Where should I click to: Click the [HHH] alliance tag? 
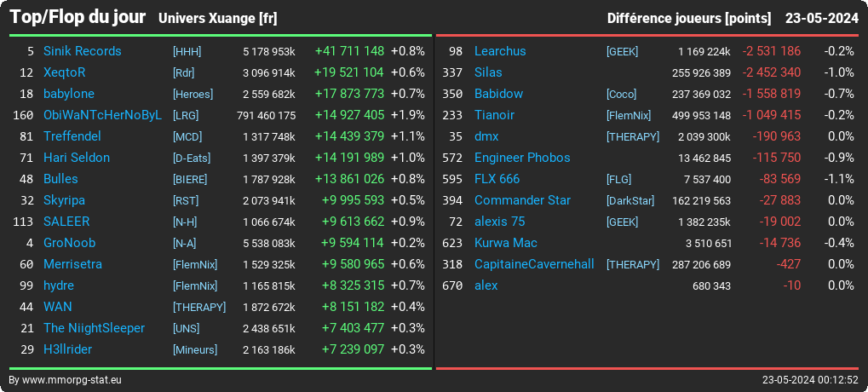coord(187,51)
